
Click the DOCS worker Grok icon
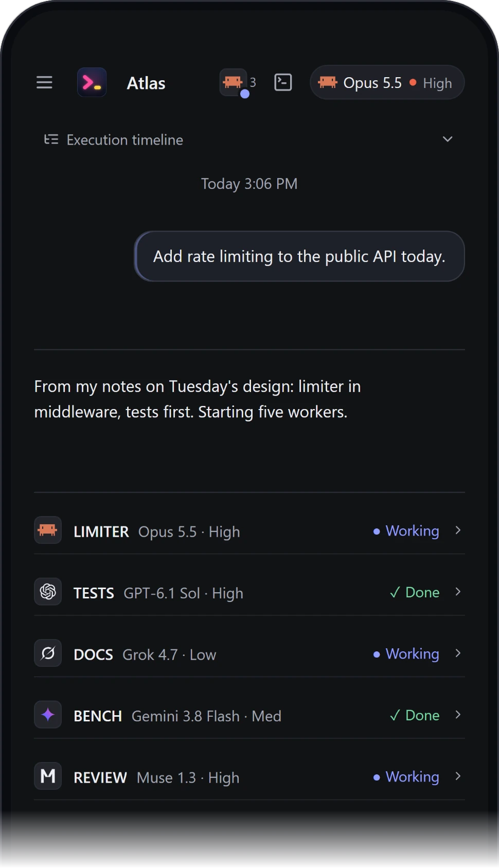[48, 653]
